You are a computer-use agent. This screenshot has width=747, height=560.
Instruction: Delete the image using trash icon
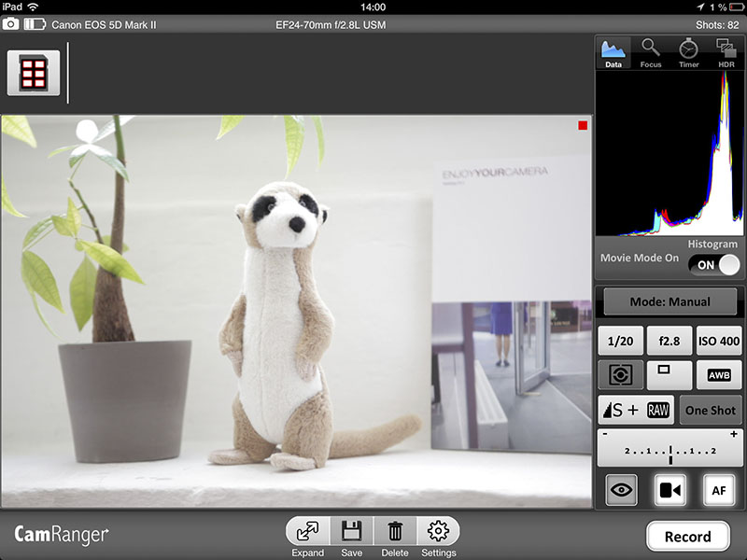click(395, 532)
